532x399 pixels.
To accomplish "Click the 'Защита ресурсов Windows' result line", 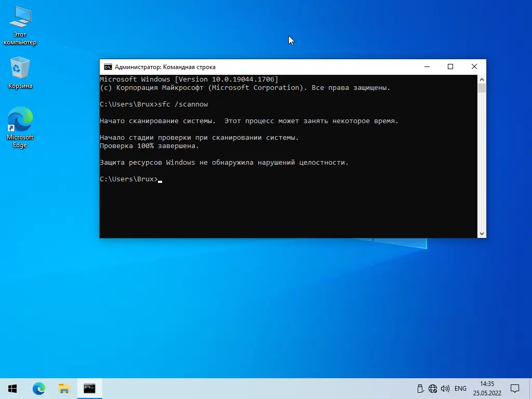I will (224, 163).
